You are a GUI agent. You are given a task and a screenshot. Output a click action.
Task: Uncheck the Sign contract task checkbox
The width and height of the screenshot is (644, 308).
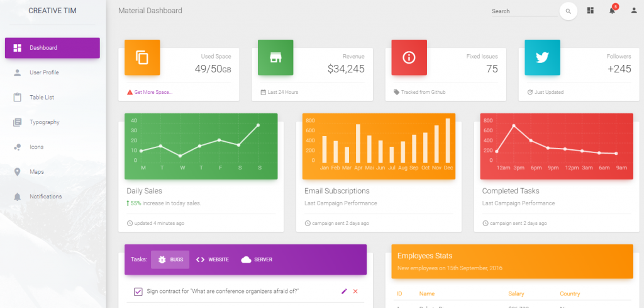[138, 291]
